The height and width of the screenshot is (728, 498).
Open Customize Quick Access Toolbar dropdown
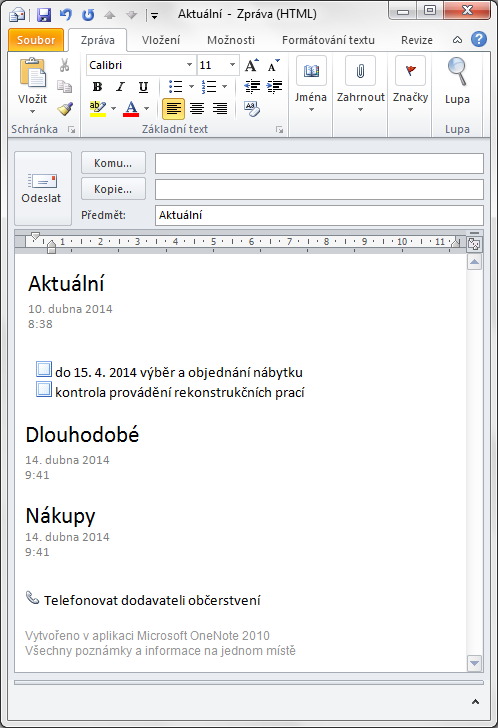click(x=155, y=16)
